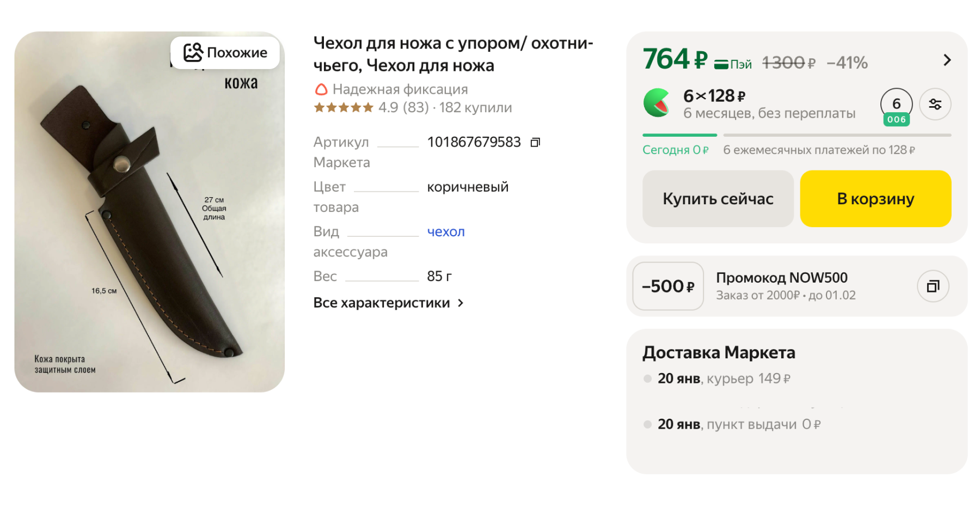
Task: Click the Похожие image search icon
Action: [x=192, y=52]
